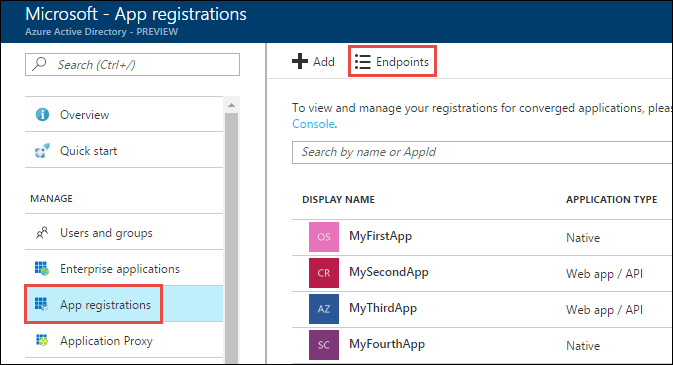Viewport: 673px width, 365px height.
Task: Click the sidebar scrollbar up arrow
Action: pyautogui.click(x=231, y=105)
